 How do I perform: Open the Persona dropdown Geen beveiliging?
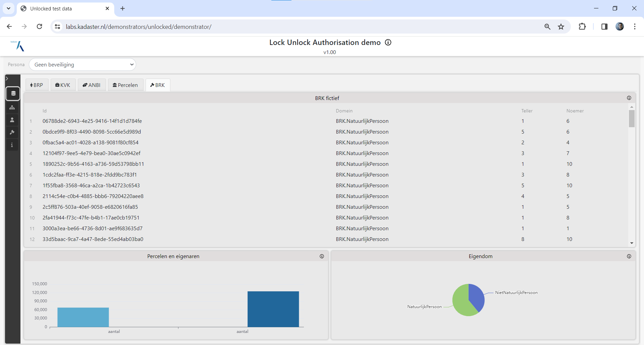(x=83, y=64)
